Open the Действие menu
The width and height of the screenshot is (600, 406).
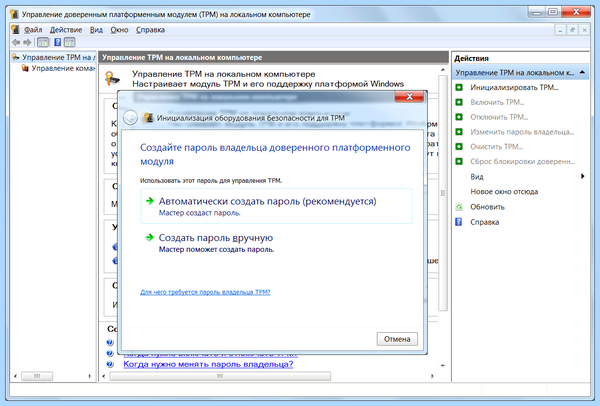(66, 30)
